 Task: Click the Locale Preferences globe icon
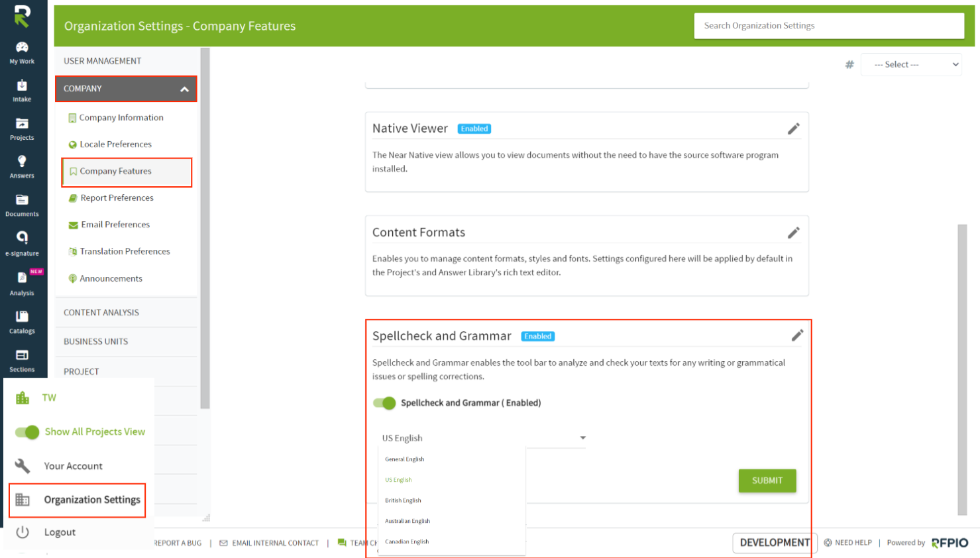(73, 144)
